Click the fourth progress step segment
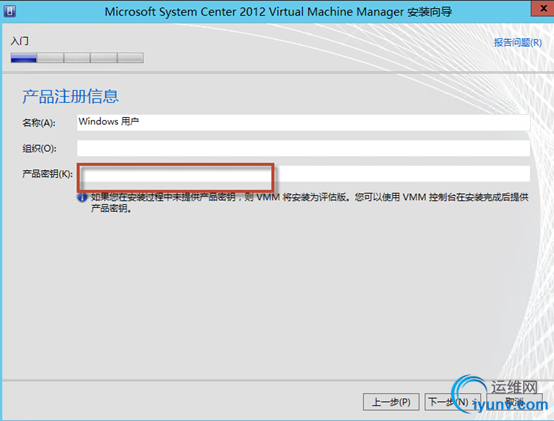The image size is (554, 421). click(104, 58)
